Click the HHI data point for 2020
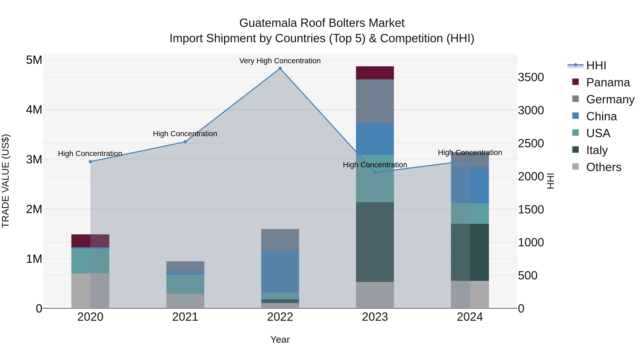This screenshot has height=362, width=644. click(x=91, y=162)
